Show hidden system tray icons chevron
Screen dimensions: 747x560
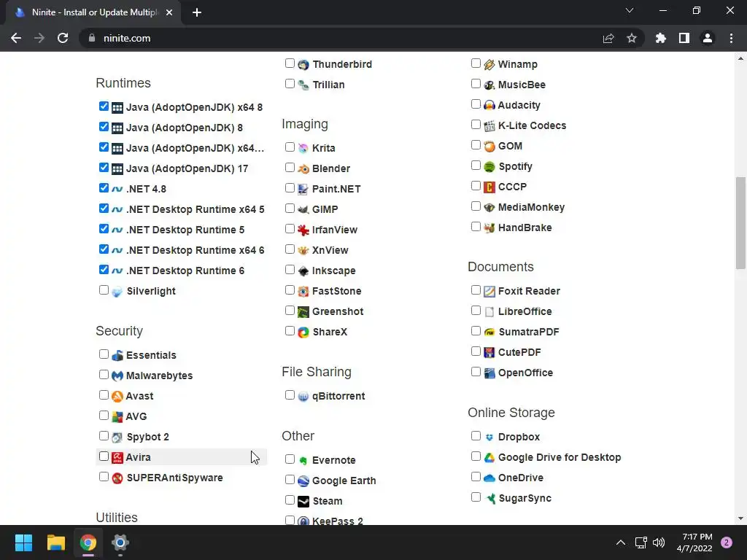click(620, 542)
